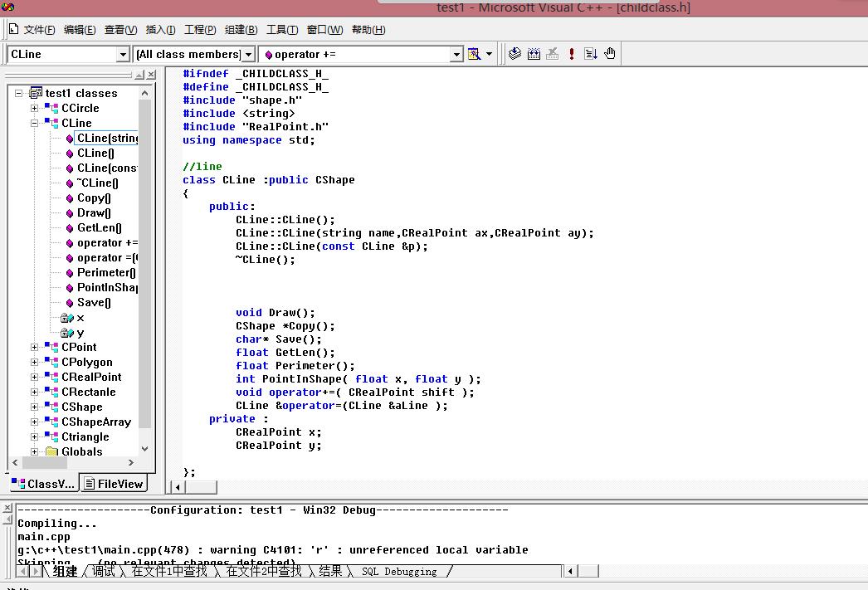Click the private member y lock icon
This screenshot has height=590, width=868.
click(67, 334)
